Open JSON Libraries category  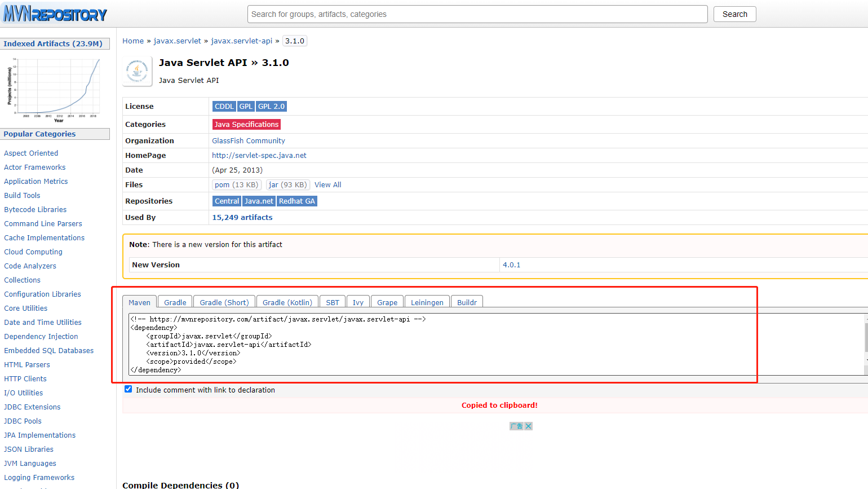(x=29, y=449)
